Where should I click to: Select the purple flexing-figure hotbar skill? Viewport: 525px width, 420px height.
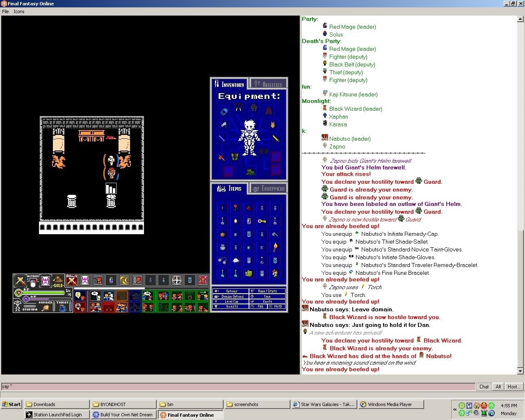click(85, 280)
